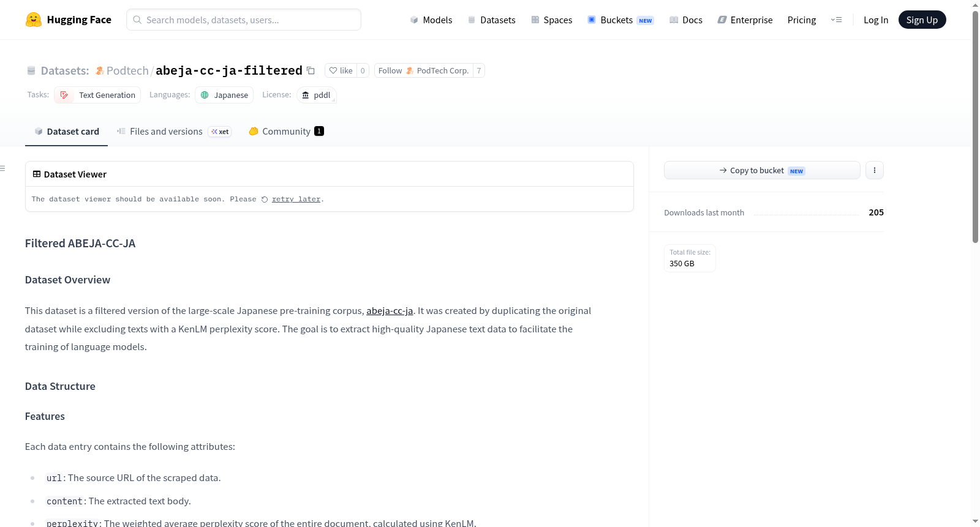Navigate to Enterprise
Screen dimensions: 980x527
tap(745, 20)
